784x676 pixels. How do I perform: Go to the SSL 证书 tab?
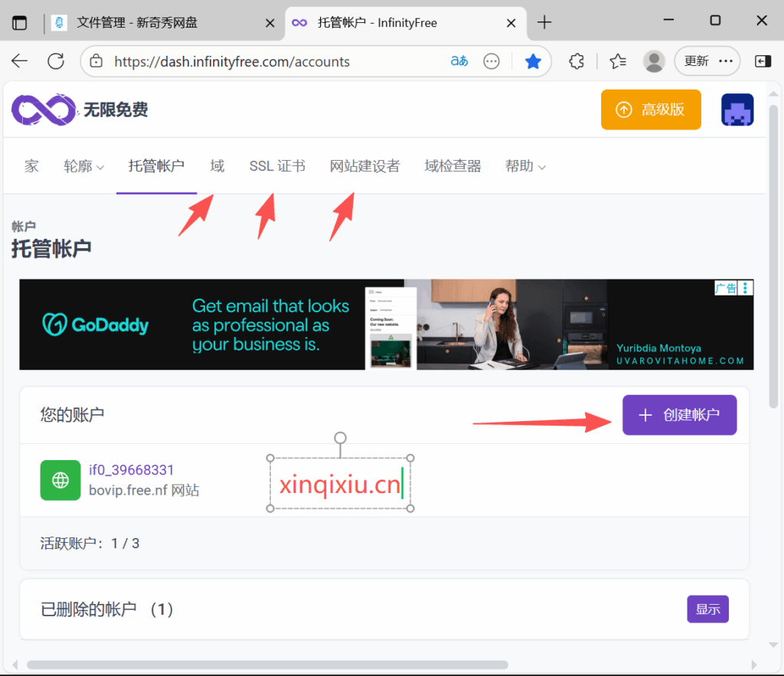[277, 166]
